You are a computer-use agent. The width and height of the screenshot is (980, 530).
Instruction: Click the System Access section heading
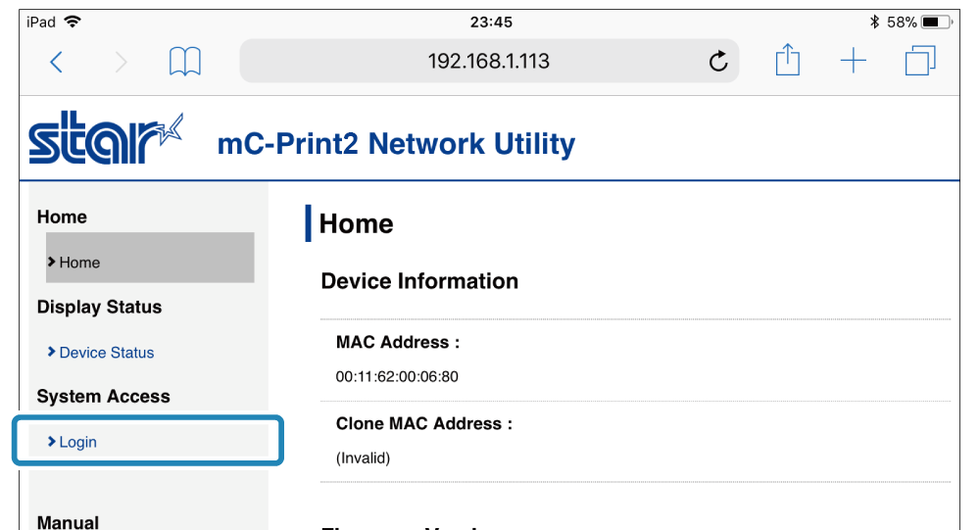103,397
